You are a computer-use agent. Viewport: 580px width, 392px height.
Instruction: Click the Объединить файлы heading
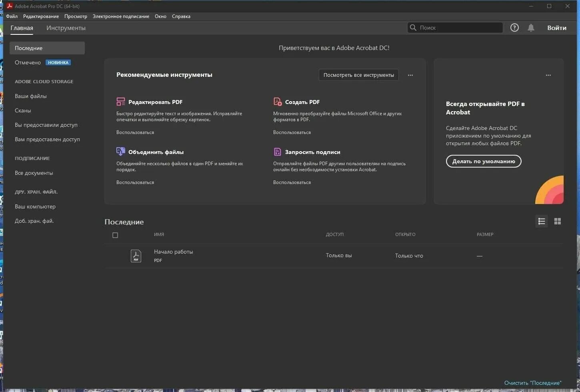[156, 152]
